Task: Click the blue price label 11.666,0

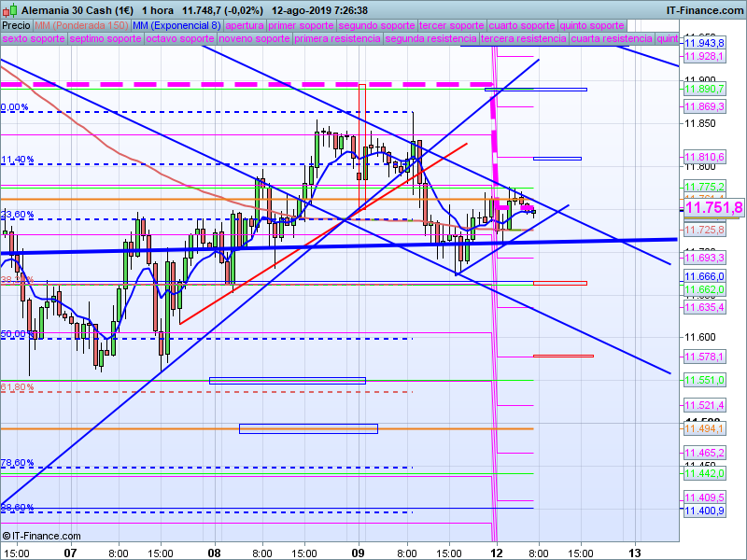Action: click(705, 276)
